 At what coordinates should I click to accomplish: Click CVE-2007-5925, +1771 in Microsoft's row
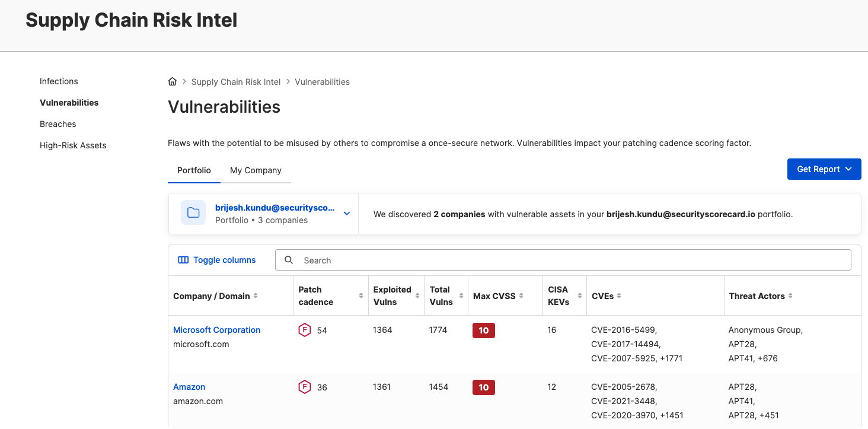(x=637, y=358)
